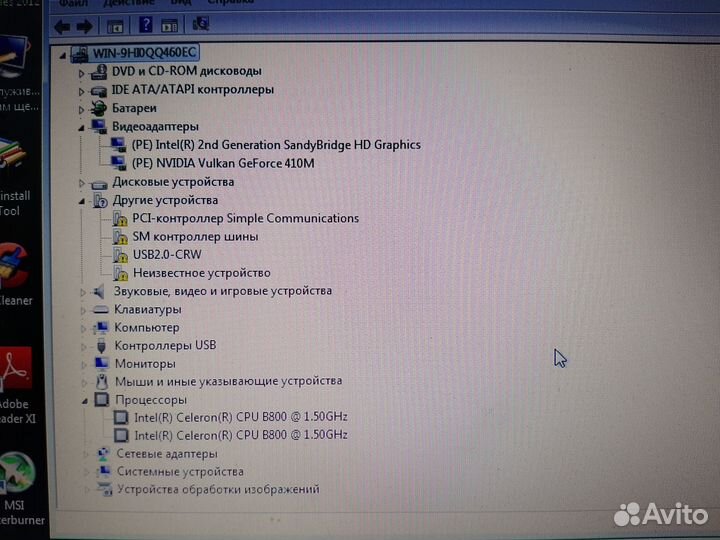This screenshot has height=540, width=720.
Task: Click the IDE ATA/ATAPI controller icon
Action: pos(99,91)
